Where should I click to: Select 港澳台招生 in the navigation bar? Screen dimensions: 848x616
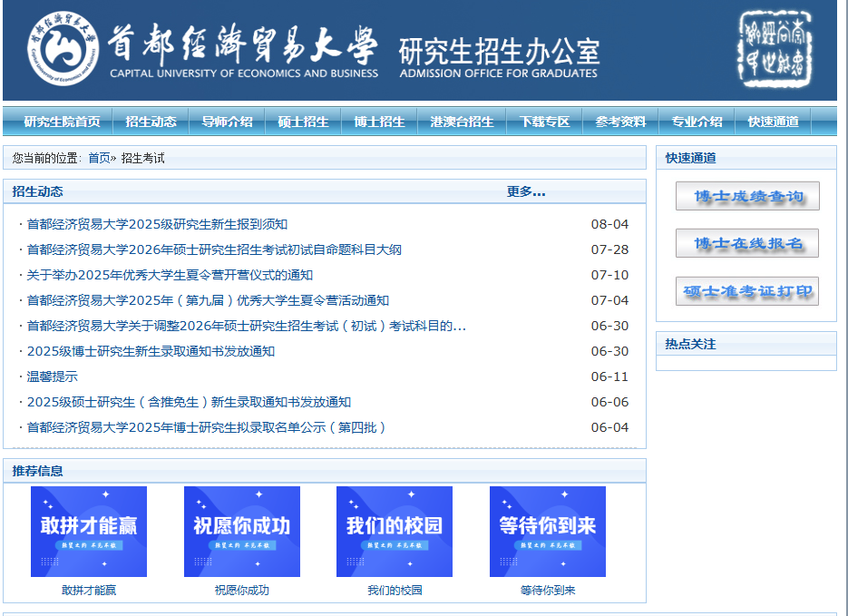coord(462,122)
